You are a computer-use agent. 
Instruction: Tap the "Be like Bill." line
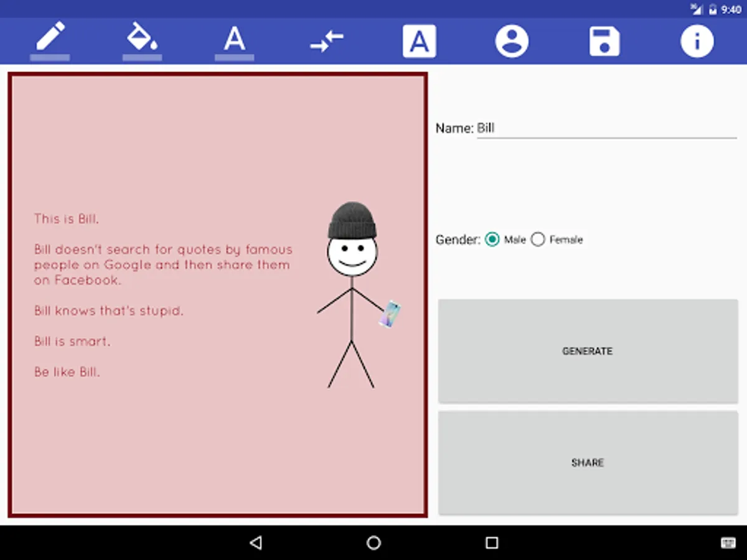pyautogui.click(x=67, y=373)
